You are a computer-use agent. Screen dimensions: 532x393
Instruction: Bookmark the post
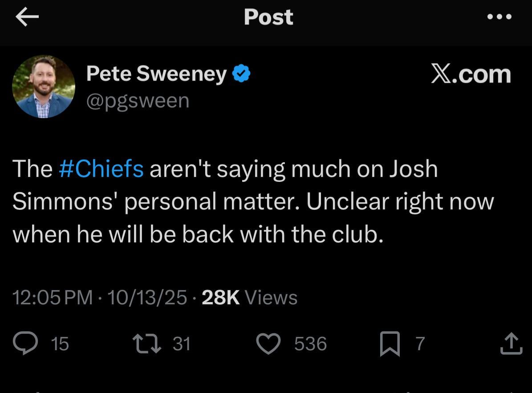point(391,343)
